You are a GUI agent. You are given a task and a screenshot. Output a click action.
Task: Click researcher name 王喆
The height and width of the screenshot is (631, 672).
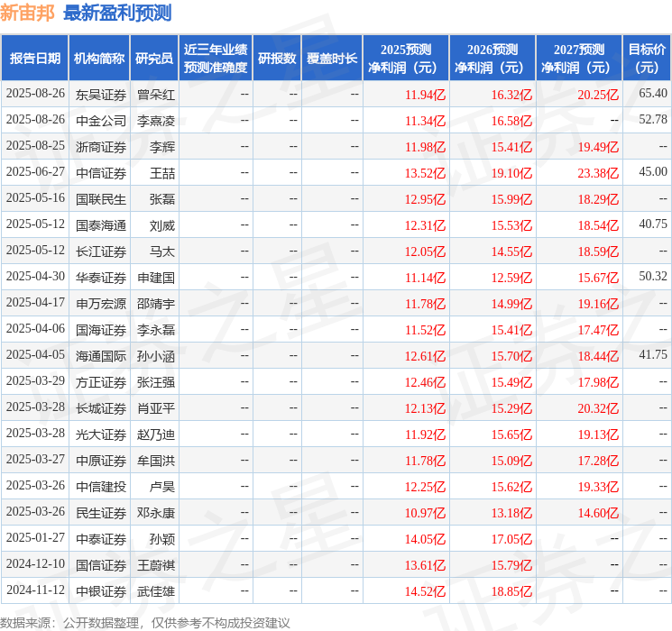(162, 173)
